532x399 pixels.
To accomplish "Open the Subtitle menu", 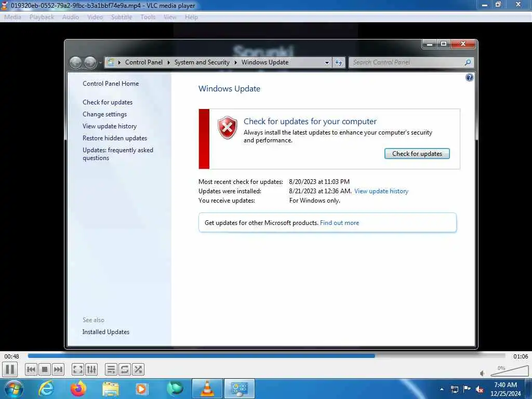I will point(122,17).
